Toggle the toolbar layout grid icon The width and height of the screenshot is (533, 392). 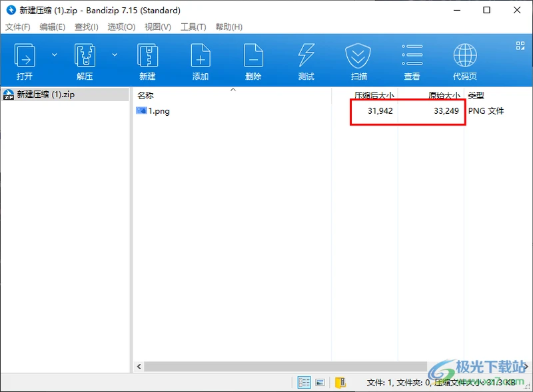[x=520, y=45]
